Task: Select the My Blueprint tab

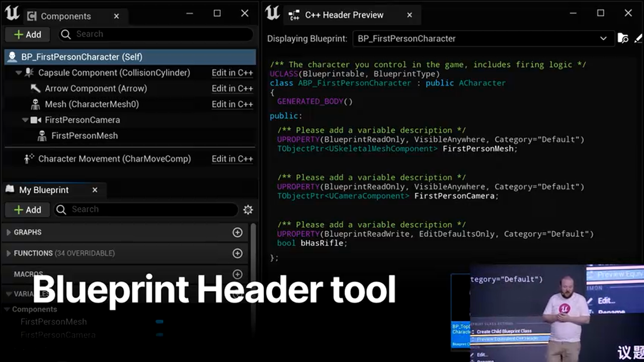Action: coord(44,190)
